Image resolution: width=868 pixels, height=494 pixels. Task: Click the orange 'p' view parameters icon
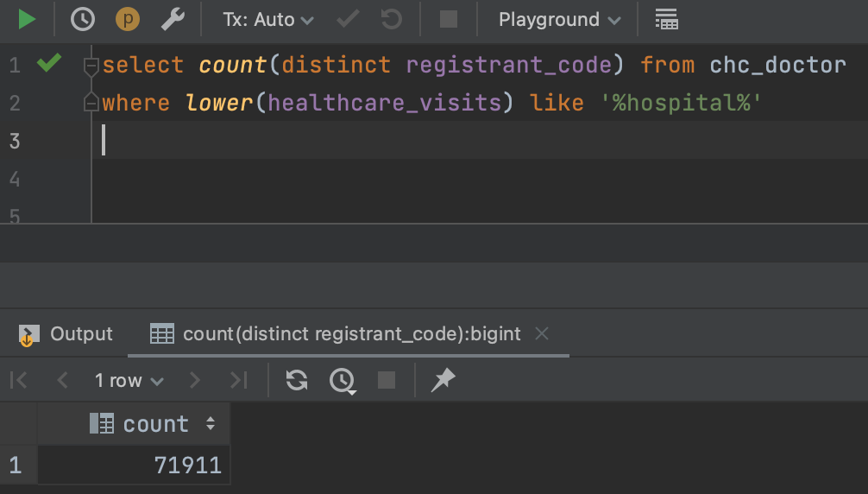128,19
